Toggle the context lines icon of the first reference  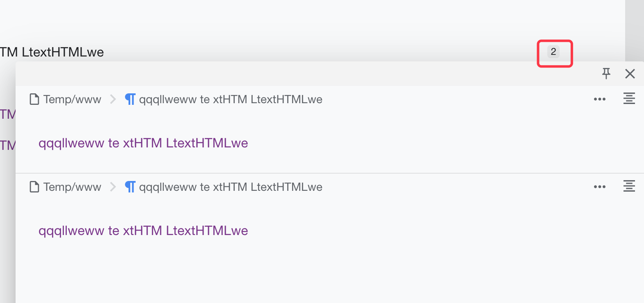(x=629, y=99)
